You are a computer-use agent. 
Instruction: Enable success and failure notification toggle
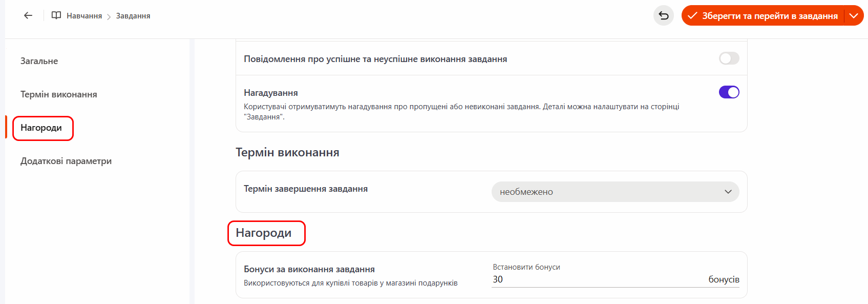point(729,58)
